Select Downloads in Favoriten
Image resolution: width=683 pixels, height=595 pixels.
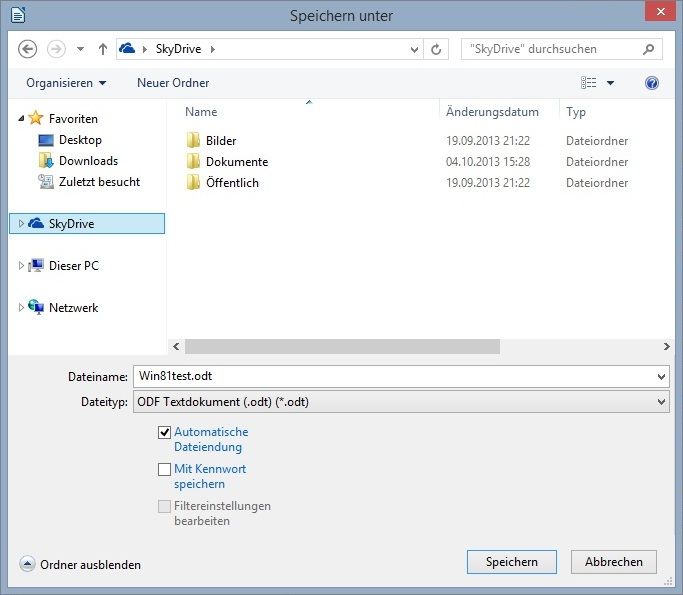click(88, 161)
